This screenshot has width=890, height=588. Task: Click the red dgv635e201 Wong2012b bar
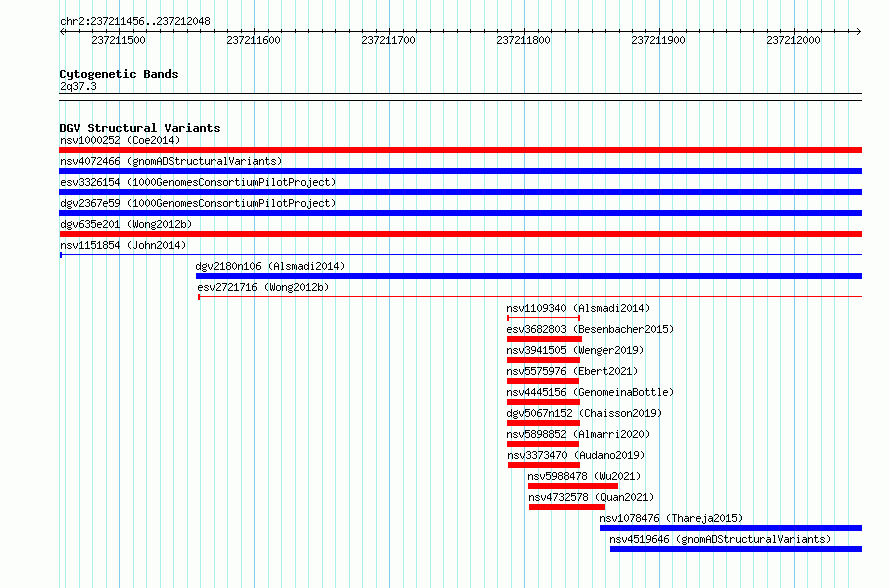(x=460, y=234)
